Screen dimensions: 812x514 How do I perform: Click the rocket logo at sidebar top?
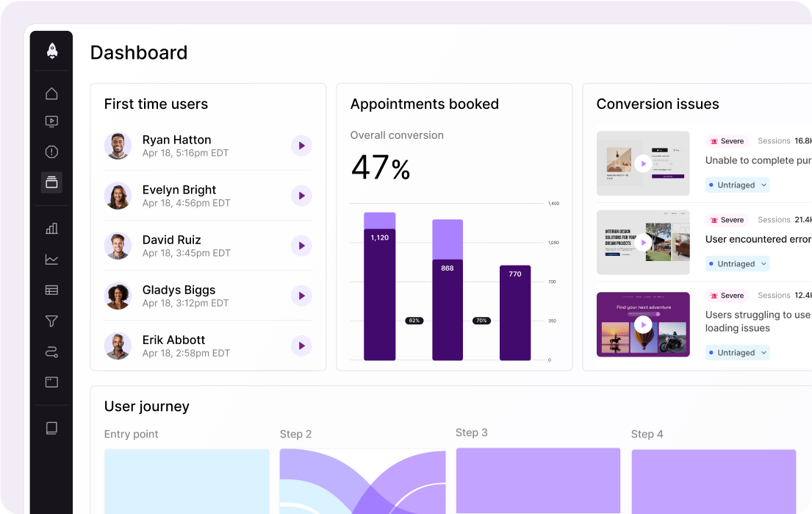click(51, 50)
